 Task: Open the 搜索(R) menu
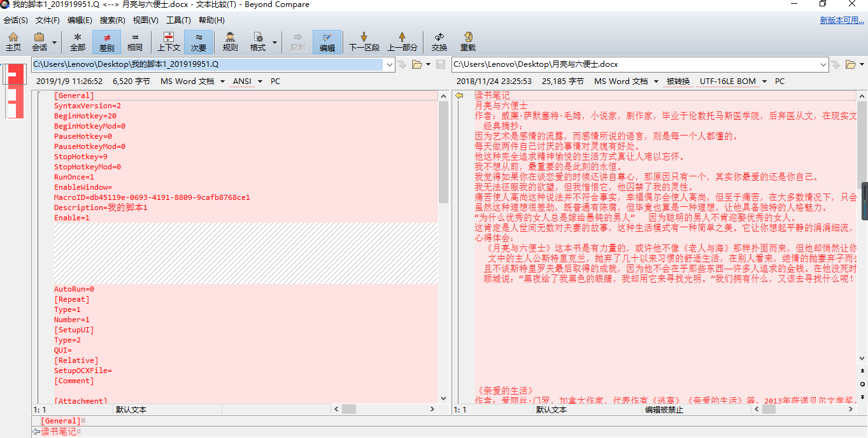pos(113,20)
